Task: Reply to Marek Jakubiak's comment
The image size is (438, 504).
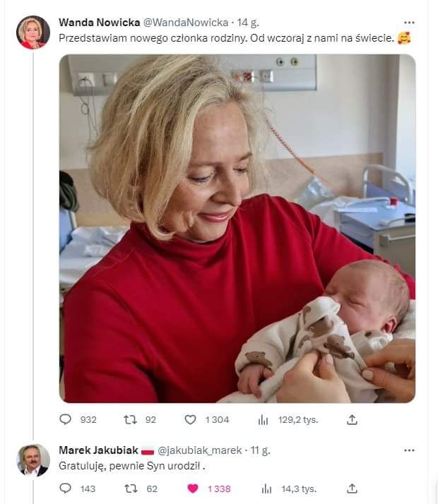Action: point(66,488)
